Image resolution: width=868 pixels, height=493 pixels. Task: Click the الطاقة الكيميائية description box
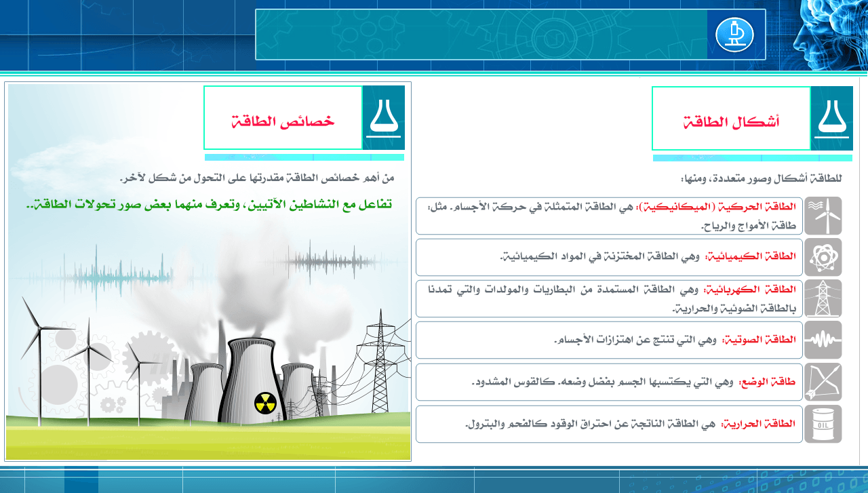(x=608, y=257)
